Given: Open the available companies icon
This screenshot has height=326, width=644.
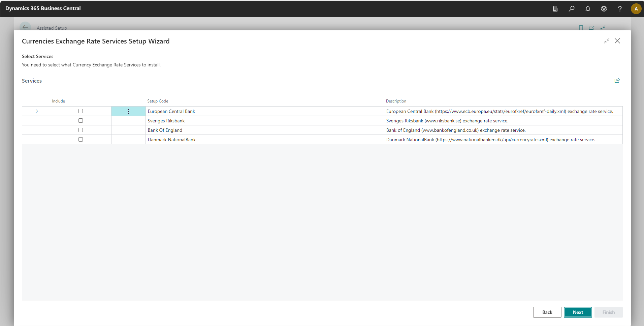Looking at the screenshot, I should tap(555, 8).
